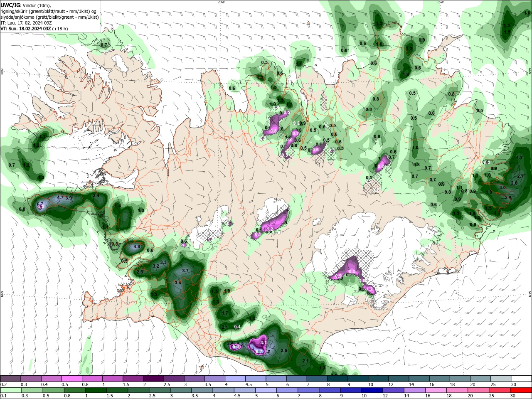Screen dimensions: 532x399
Task: Select the 4.8 precipitation value on the map
Action: 137,247
